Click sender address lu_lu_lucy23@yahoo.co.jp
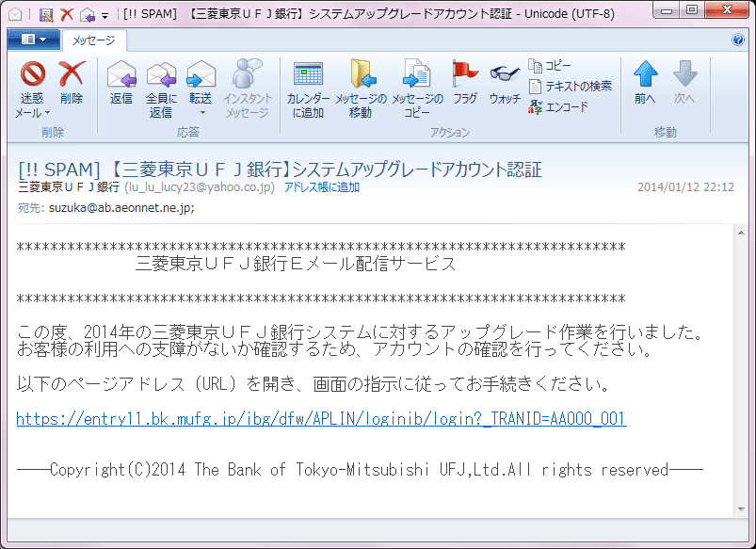Viewport: 756px width, 549px height. tap(200, 187)
